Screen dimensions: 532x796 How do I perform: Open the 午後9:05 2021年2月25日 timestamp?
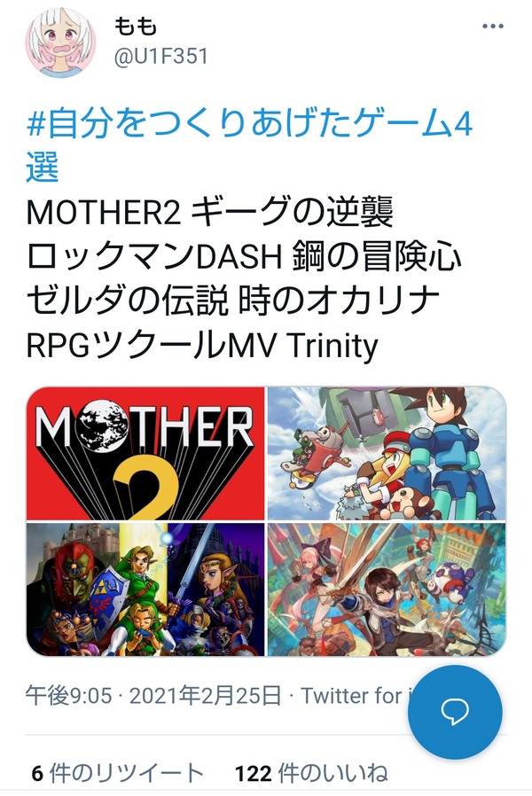[x=153, y=695]
